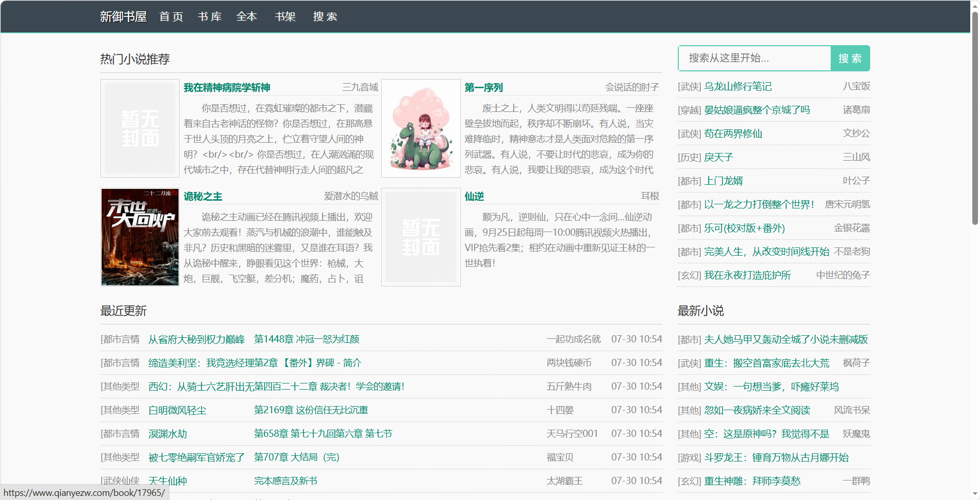Open the 我在精神病院学斩神 title link

tap(227, 87)
